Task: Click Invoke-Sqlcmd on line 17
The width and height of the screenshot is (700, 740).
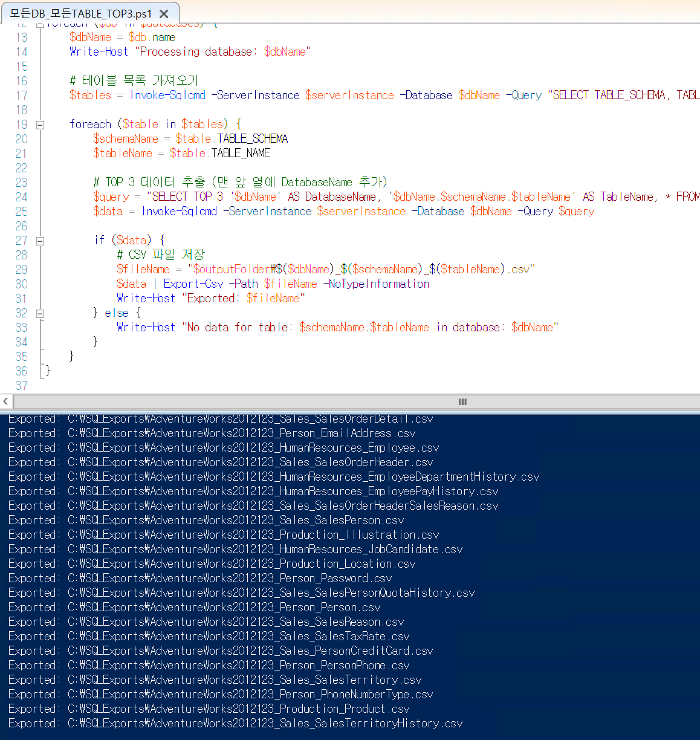Action: click(x=167, y=95)
